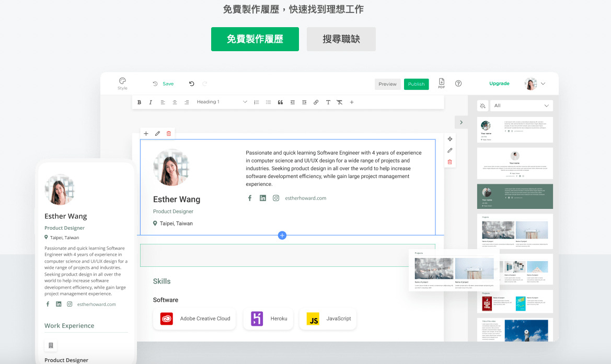Click the pencil icon above the profile block
611x364 pixels.
pyautogui.click(x=157, y=134)
